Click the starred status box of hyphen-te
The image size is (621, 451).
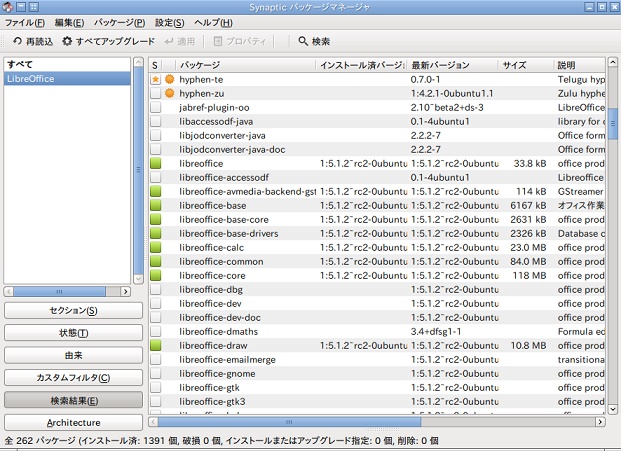point(156,79)
